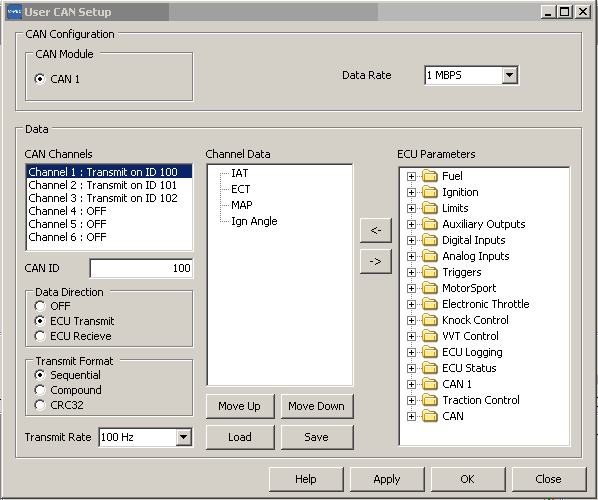
Task: Expand the Analog Inputs tree node
Action: tap(411, 256)
